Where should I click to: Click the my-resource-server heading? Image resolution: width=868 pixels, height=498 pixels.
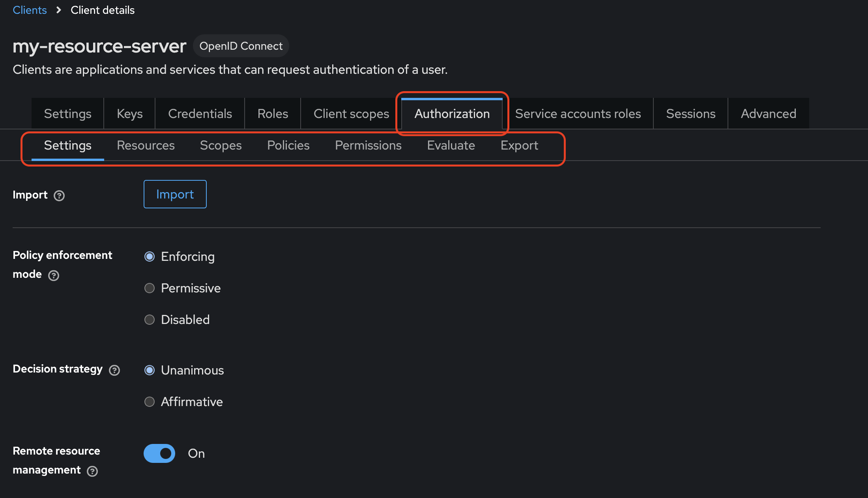pos(99,46)
